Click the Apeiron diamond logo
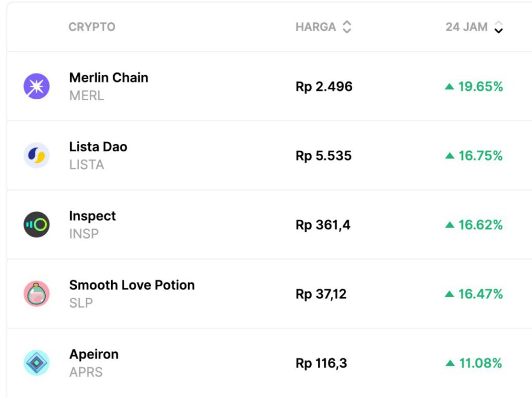Screen dimensions: 532x397 point(37,363)
